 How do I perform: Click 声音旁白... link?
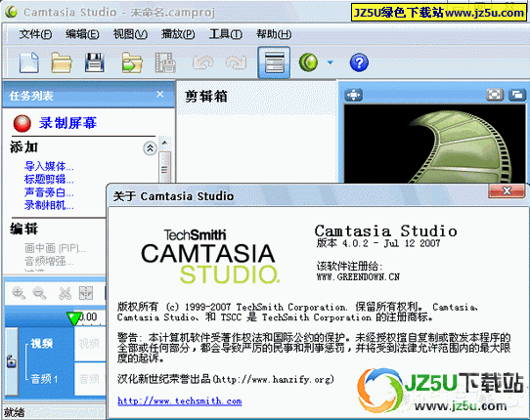point(49,192)
